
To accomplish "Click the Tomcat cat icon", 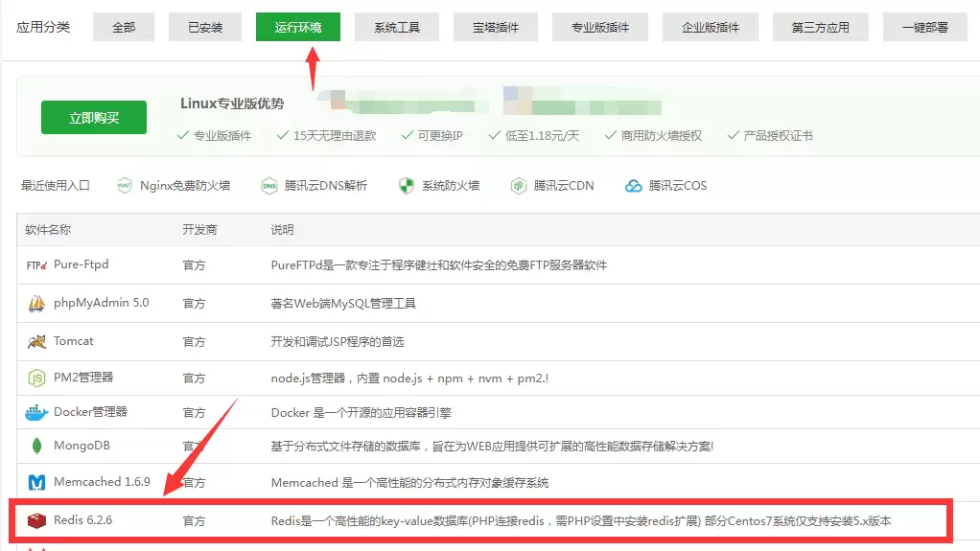I will click(36, 341).
